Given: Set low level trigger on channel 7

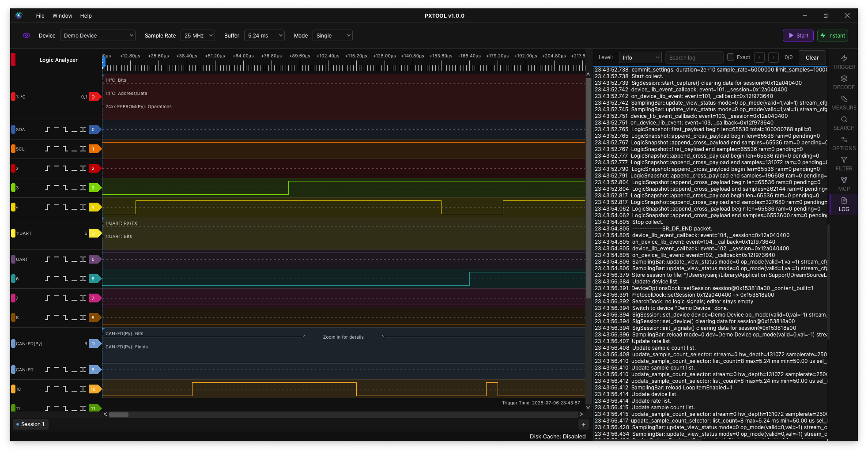Looking at the screenshot, I should tap(74, 298).
